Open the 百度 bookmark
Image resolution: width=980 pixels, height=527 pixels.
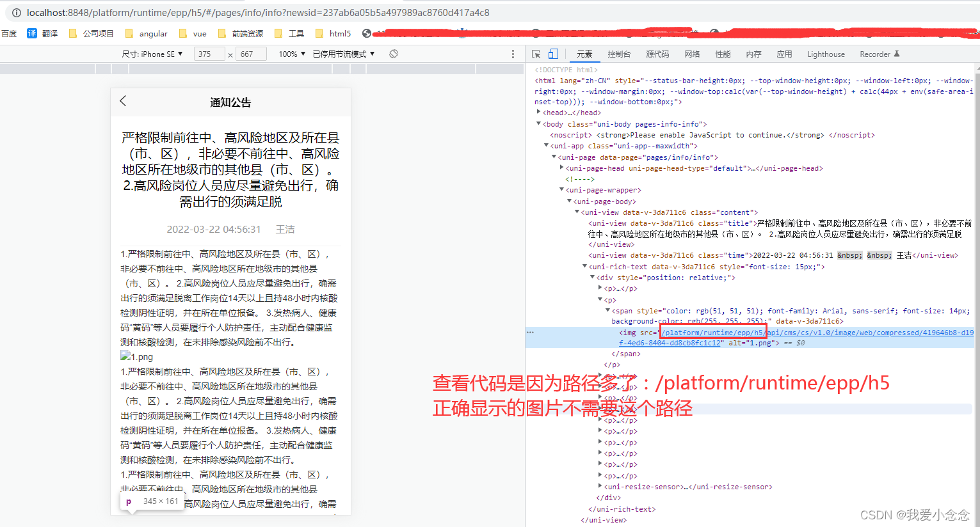(x=9, y=33)
